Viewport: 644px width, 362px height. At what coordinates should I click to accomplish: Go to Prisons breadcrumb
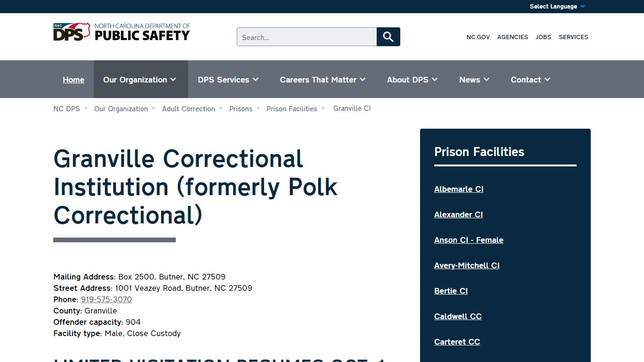241,108
